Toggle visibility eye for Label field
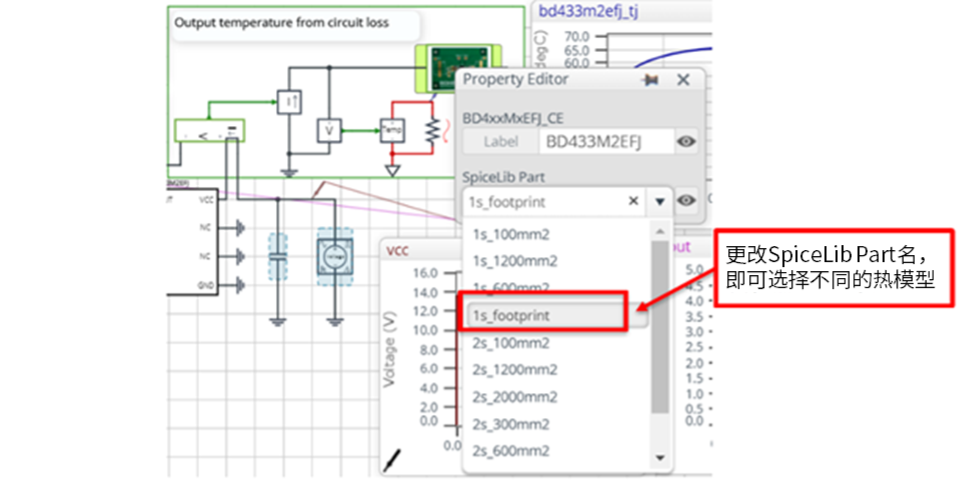The height and width of the screenshot is (483, 966). pyautogui.click(x=685, y=142)
